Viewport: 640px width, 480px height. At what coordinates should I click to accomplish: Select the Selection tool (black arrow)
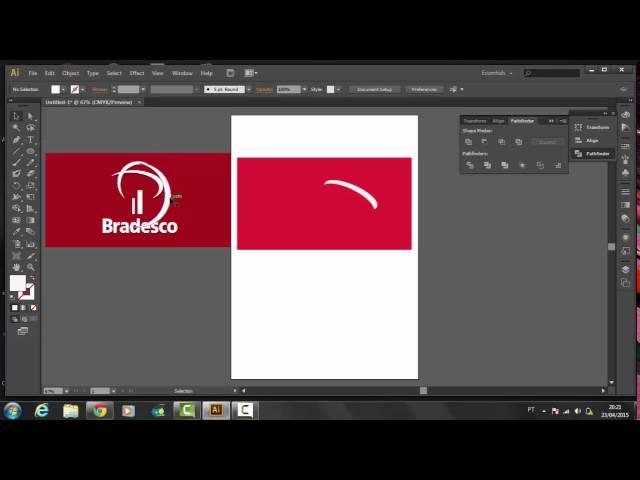[x=16, y=116]
